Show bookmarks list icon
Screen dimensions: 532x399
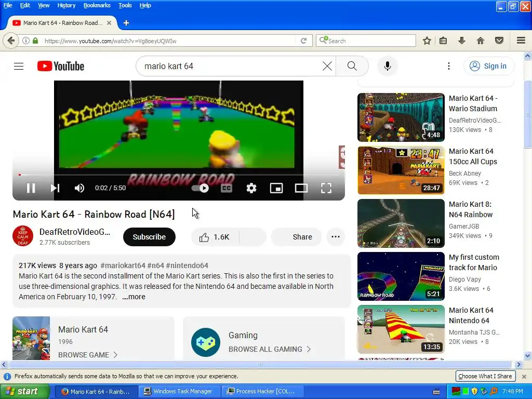[443, 41]
